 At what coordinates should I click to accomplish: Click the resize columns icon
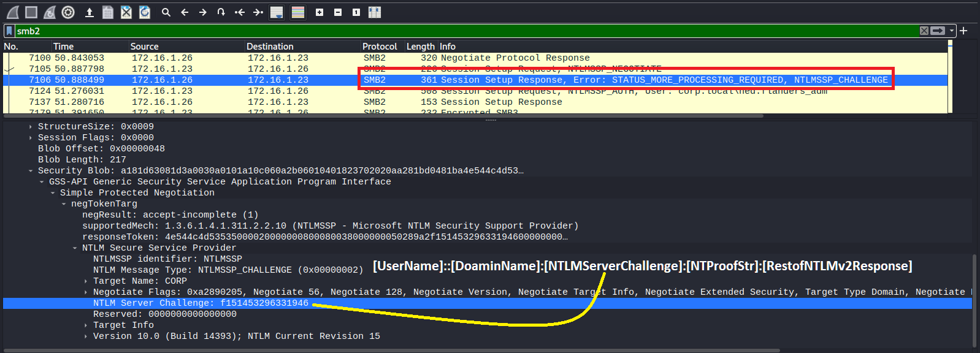(375, 12)
